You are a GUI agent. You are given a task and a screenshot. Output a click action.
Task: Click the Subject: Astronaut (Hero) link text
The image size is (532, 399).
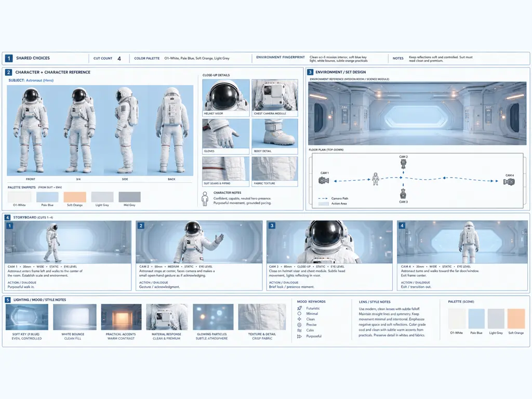[x=31, y=81]
